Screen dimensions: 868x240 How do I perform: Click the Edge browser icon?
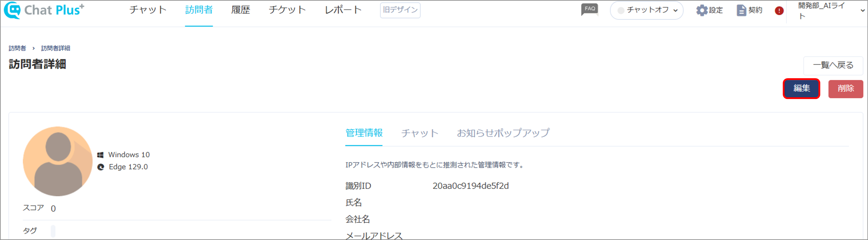[100, 167]
